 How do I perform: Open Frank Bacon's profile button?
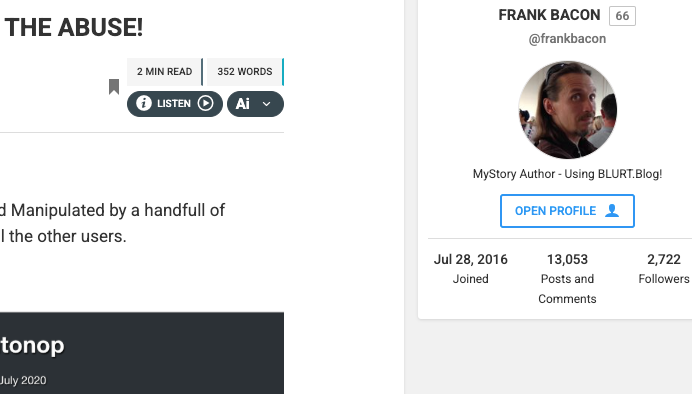[567, 211]
